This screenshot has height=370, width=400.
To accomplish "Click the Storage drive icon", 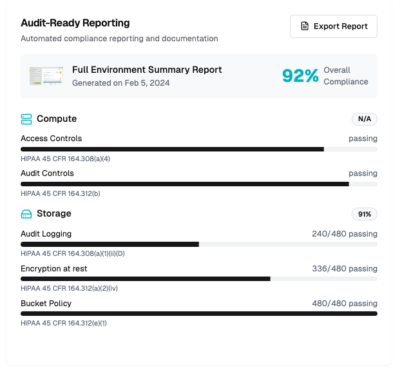I will click(x=26, y=214).
